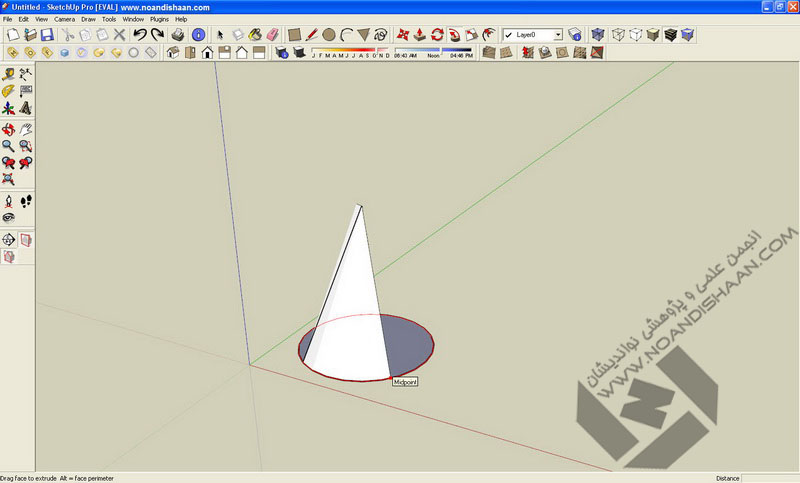Enable Shaded With Textures style

pyautogui.click(x=670, y=35)
